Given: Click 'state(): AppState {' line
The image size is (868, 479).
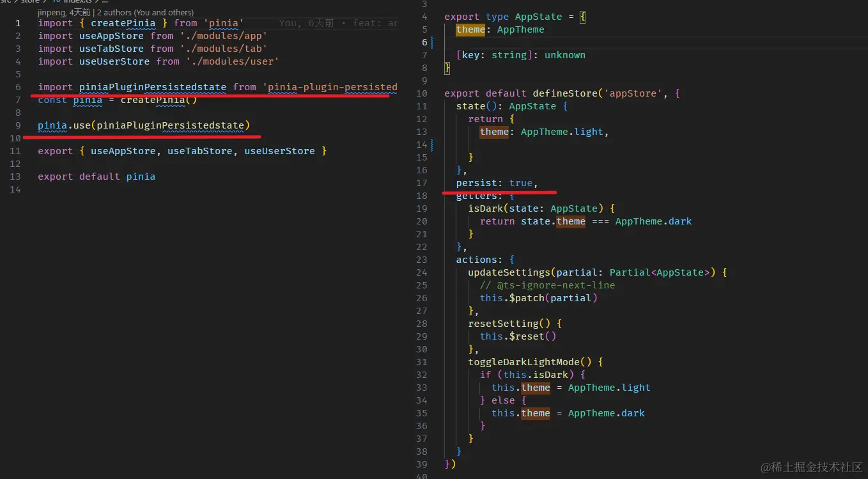Looking at the screenshot, I should pos(512,106).
